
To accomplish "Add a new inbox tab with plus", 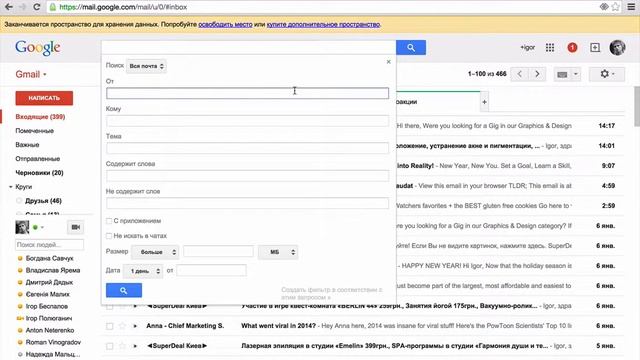I will pos(484,102).
